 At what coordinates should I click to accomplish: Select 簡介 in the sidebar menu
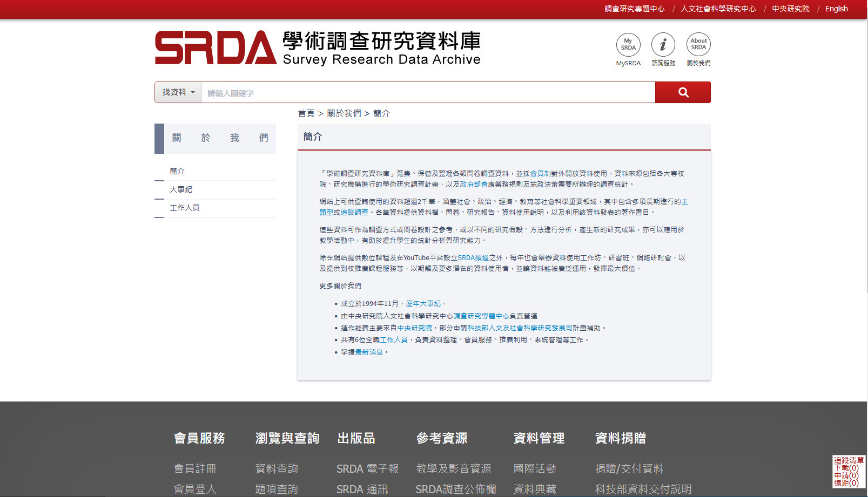tap(177, 171)
